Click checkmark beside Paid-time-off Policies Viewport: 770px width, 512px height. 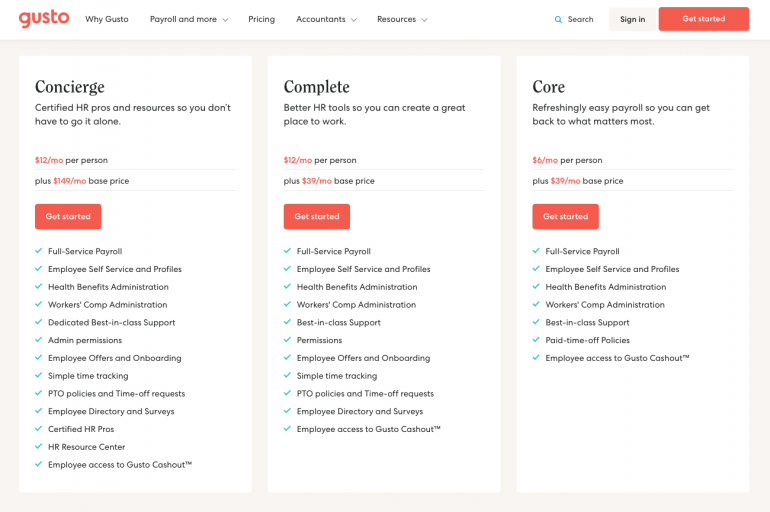537,340
